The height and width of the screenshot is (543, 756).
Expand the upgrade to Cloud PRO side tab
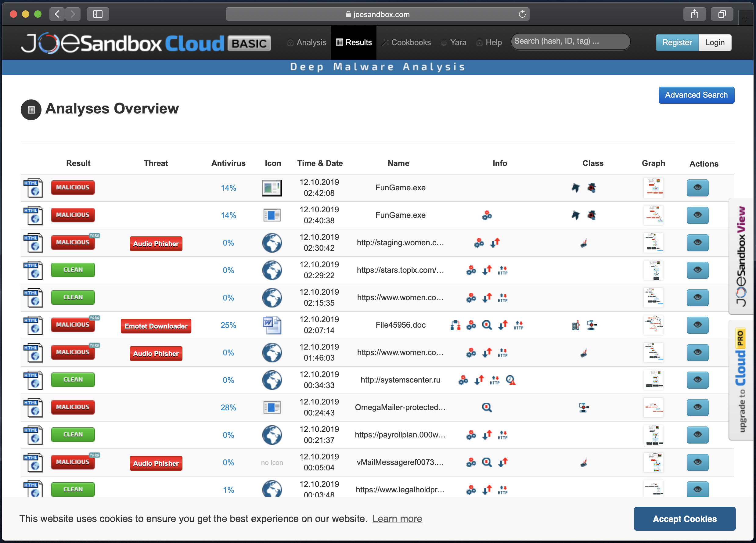click(x=741, y=380)
